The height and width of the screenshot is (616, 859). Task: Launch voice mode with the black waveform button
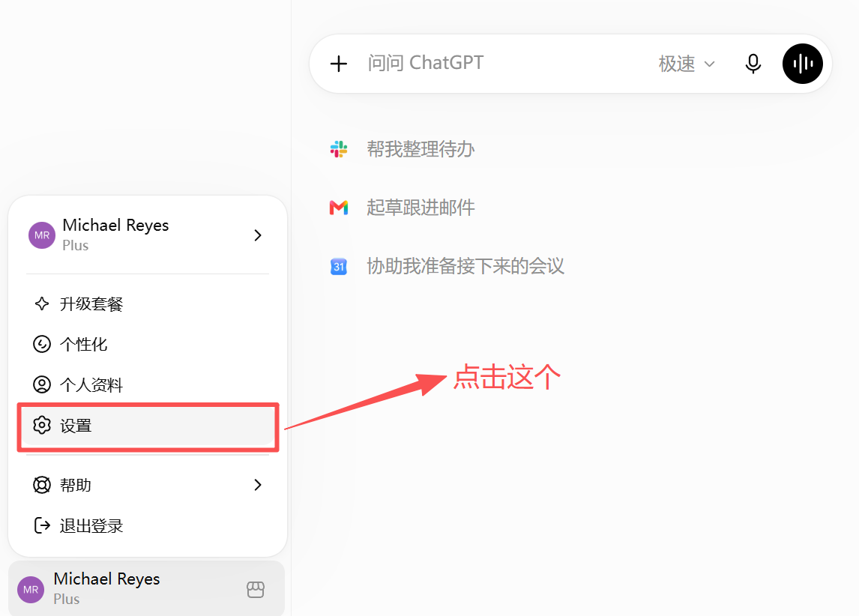point(803,64)
